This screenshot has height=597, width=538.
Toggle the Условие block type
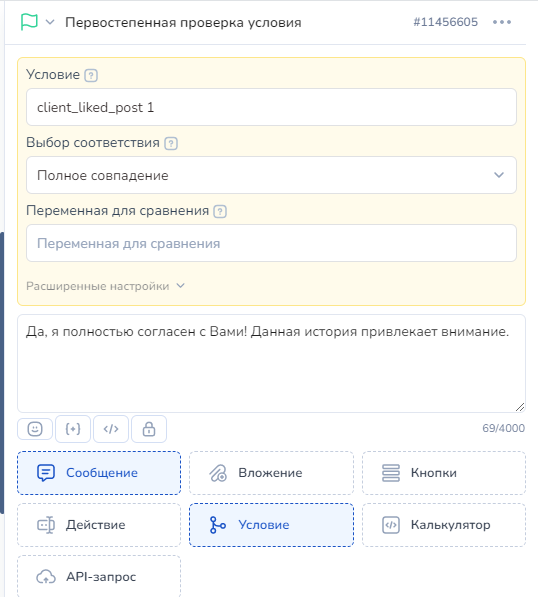(x=271, y=525)
